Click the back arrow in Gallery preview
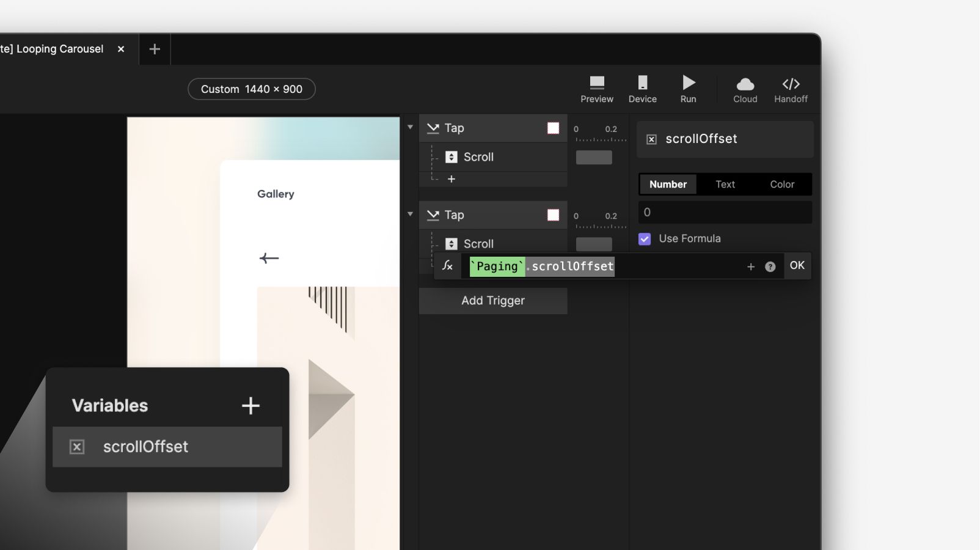This screenshot has height=550, width=980. pyautogui.click(x=269, y=258)
